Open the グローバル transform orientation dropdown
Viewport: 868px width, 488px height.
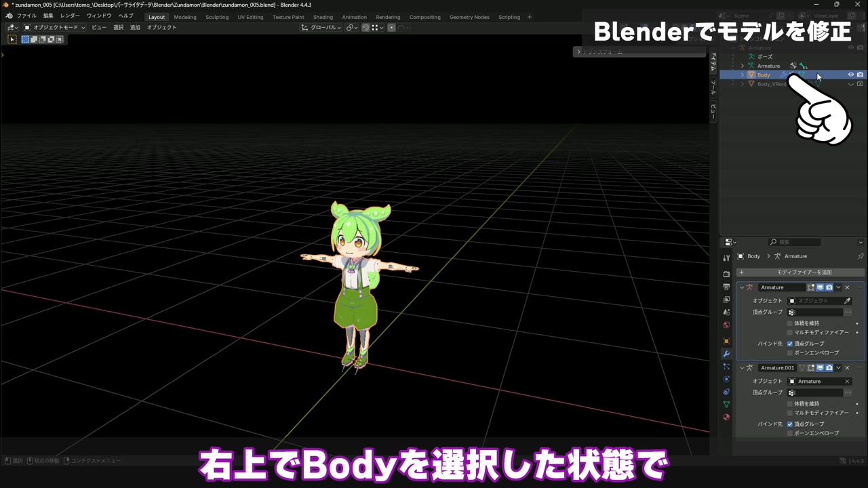(321, 28)
